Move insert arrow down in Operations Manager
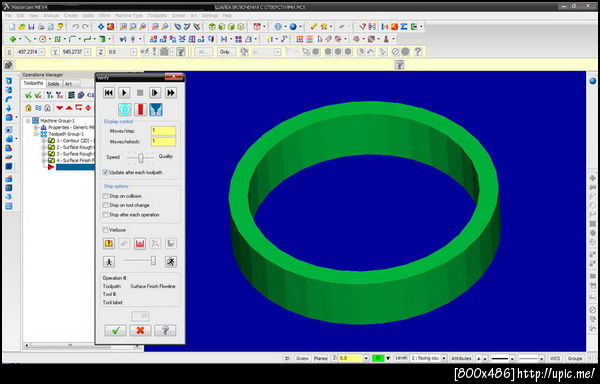This screenshot has height=384, width=600. point(59,108)
